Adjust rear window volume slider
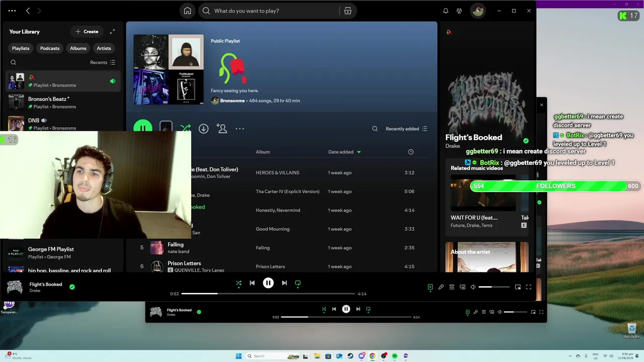 (x=516, y=312)
